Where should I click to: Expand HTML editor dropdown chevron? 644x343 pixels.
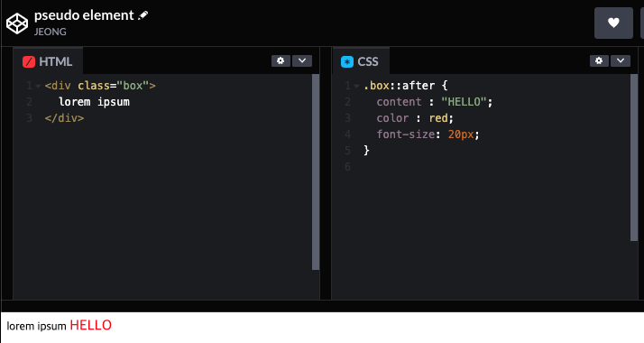tap(302, 60)
